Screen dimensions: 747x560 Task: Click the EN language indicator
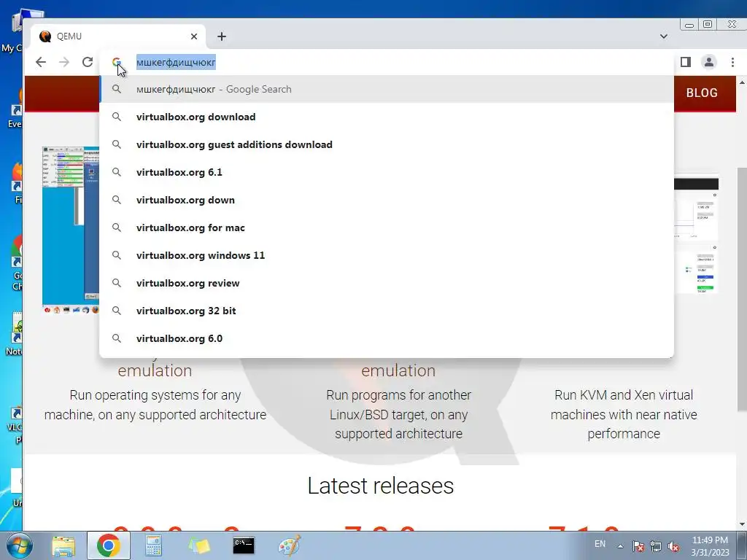[600, 544]
